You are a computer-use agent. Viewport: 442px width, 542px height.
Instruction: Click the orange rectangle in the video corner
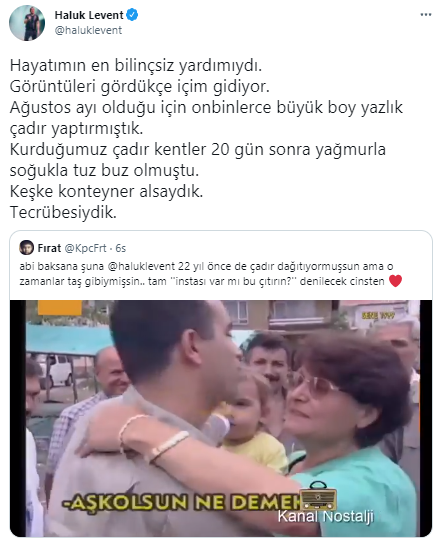(x=60, y=307)
